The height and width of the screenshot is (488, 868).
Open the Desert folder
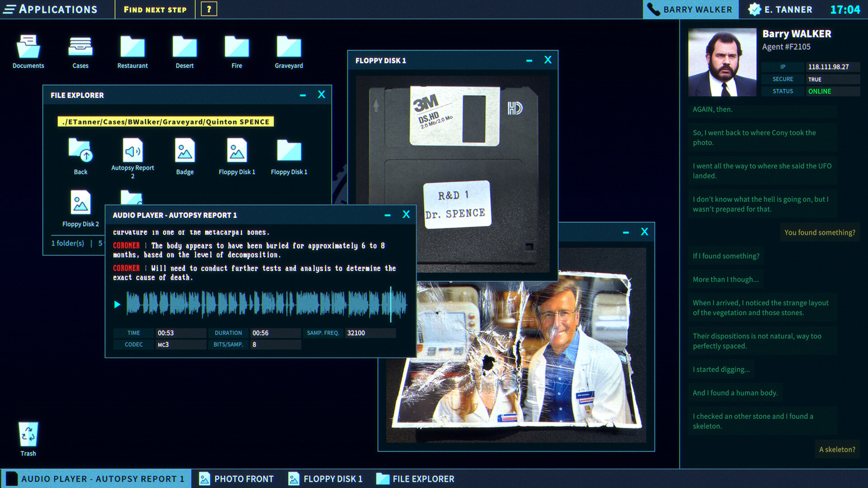point(184,49)
